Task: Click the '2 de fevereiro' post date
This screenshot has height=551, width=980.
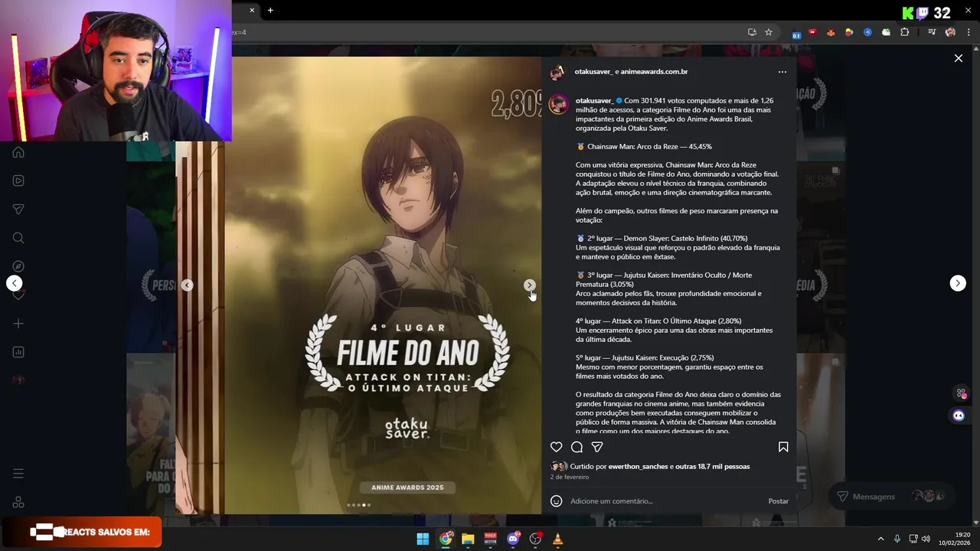Action: click(570, 478)
